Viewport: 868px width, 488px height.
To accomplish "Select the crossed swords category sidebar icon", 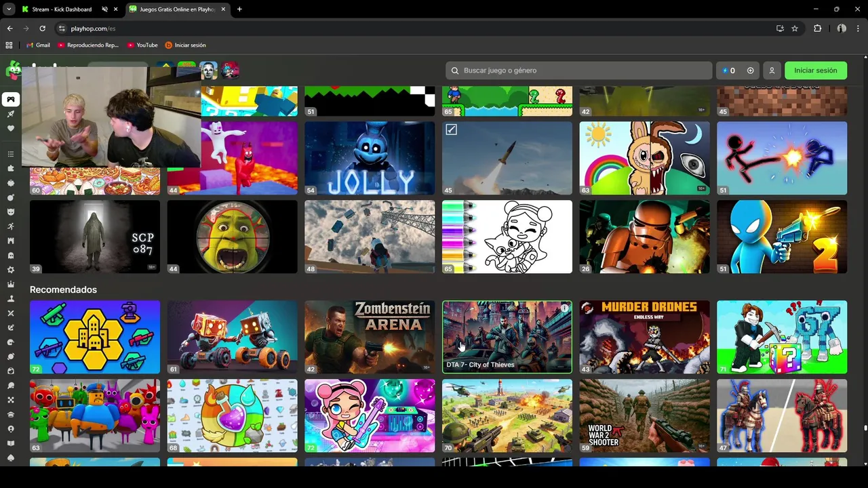I will pos(10,313).
